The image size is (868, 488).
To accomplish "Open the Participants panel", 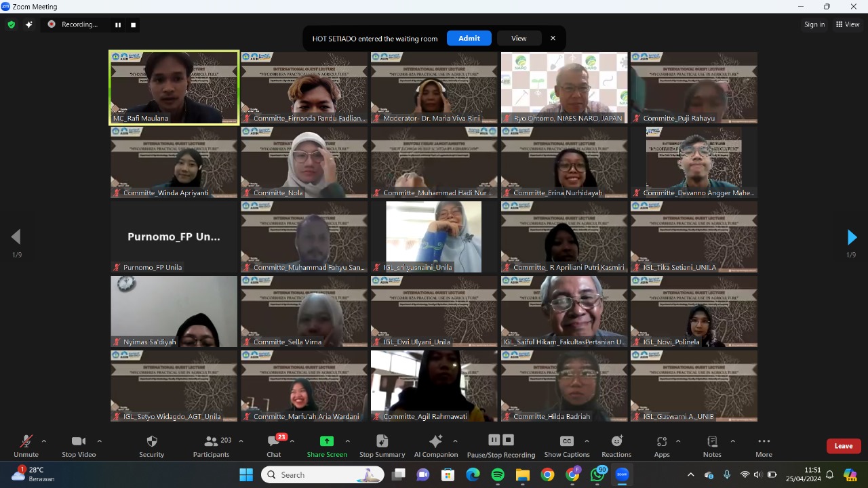I will [211, 442].
